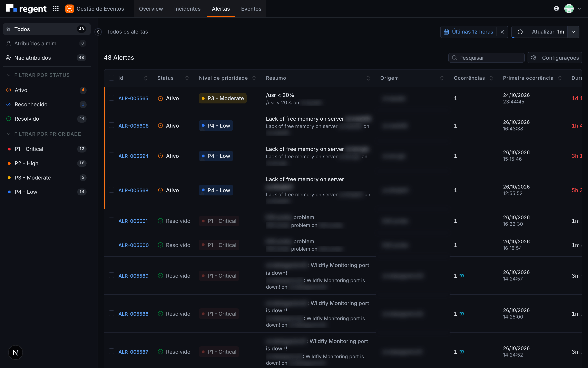
Task: Switch to the Eventos tab
Action: click(x=251, y=9)
